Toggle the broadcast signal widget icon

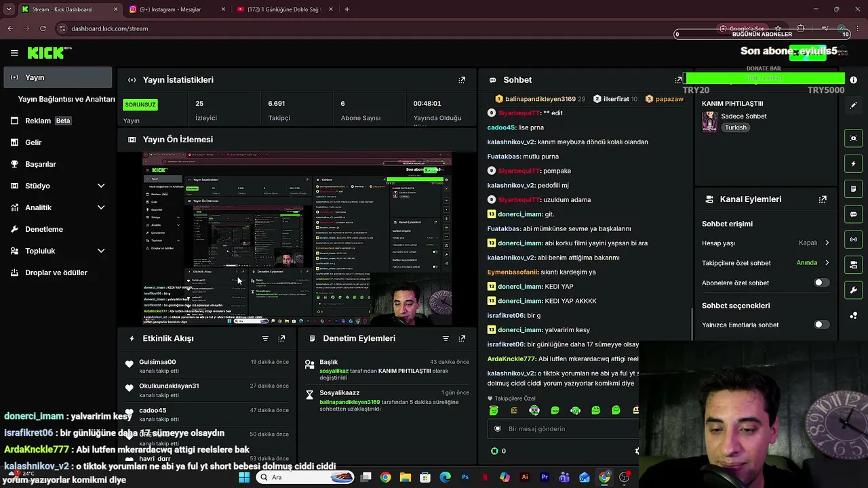point(853,239)
